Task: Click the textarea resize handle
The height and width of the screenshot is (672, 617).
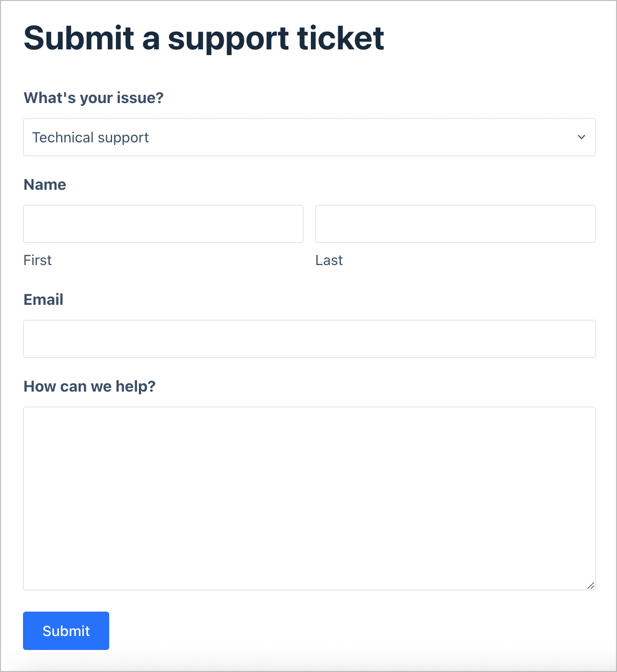Action: [591, 586]
